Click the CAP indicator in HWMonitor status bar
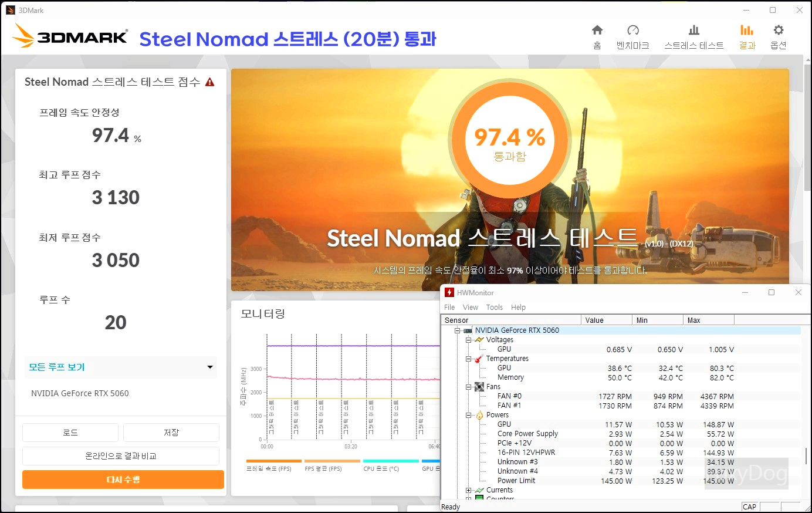 click(x=749, y=507)
